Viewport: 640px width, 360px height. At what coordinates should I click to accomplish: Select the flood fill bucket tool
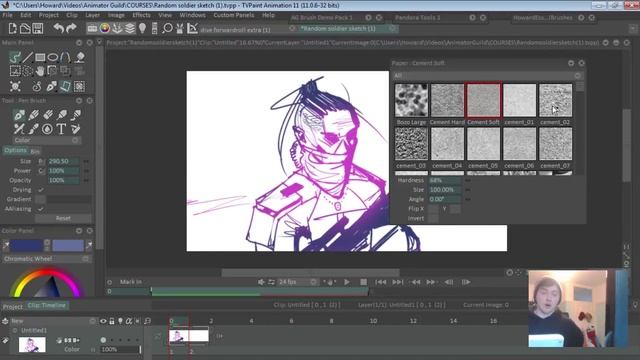(80, 57)
